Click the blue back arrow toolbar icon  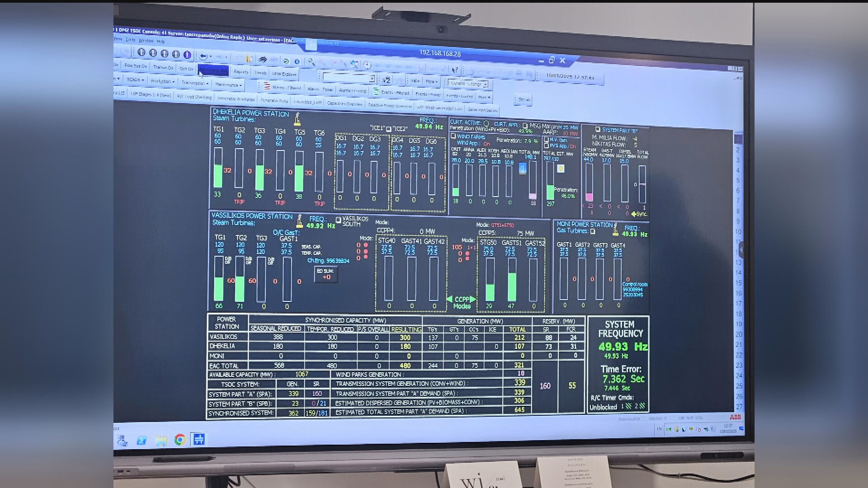(x=203, y=56)
